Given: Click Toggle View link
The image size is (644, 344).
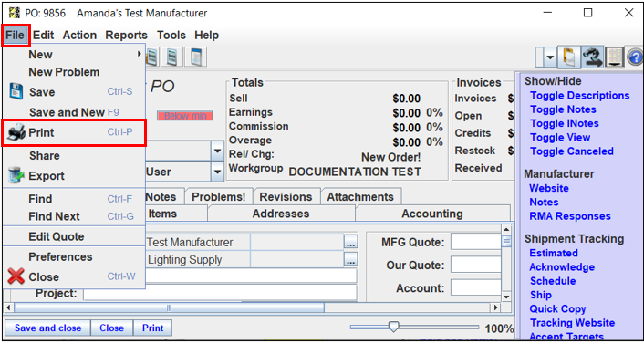Looking at the screenshot, I should pos(560,137).
